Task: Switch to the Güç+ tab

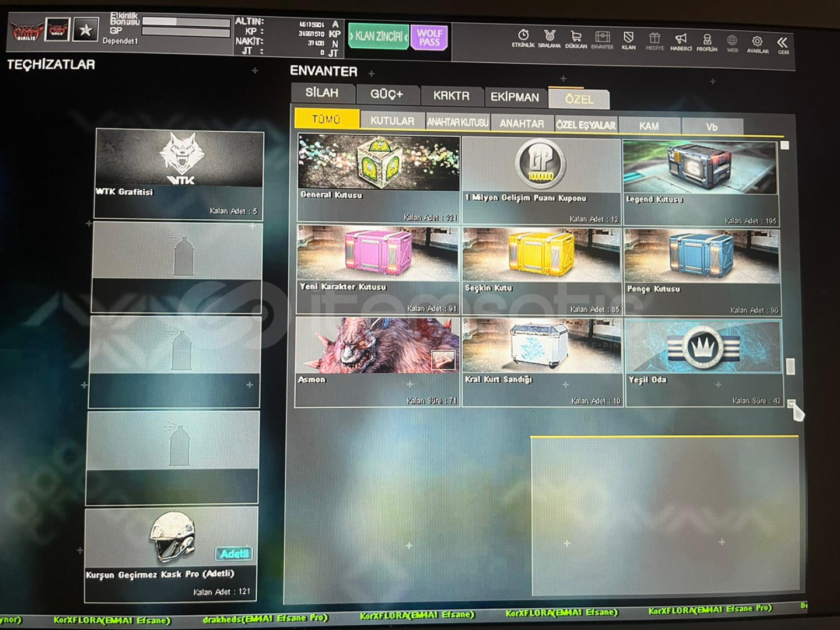Action: coord(387,94)
